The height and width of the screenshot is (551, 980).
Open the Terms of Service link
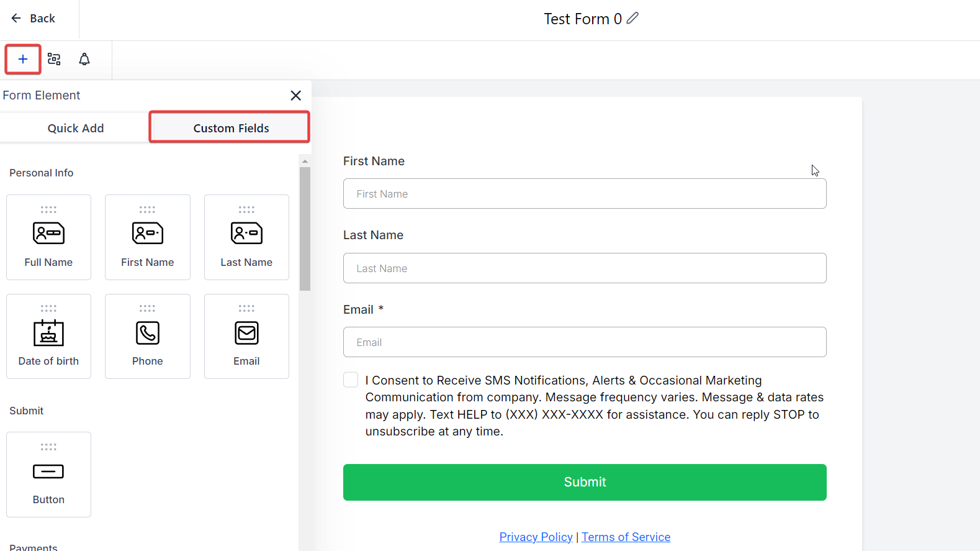626,537
